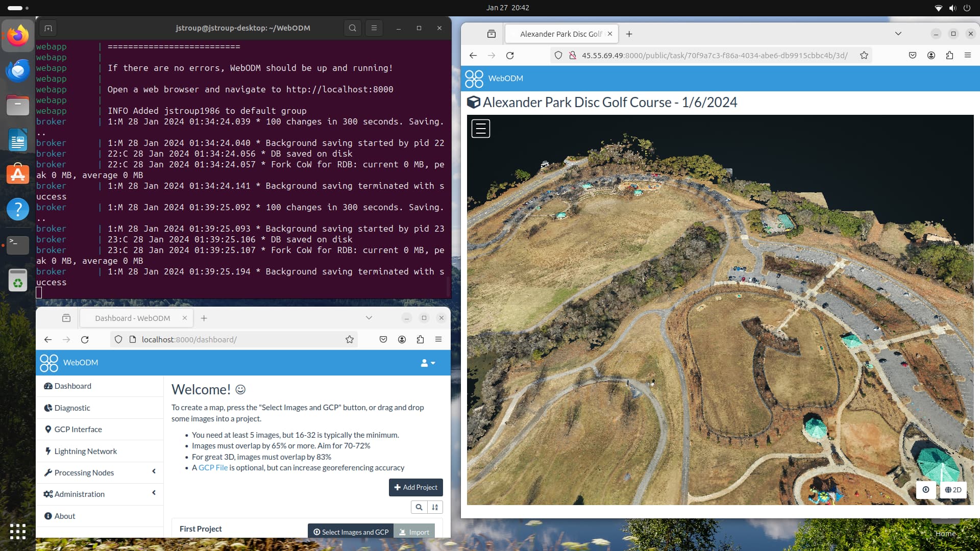Click the Add Project button
The image size is (980, 551).
click(415, 487)
